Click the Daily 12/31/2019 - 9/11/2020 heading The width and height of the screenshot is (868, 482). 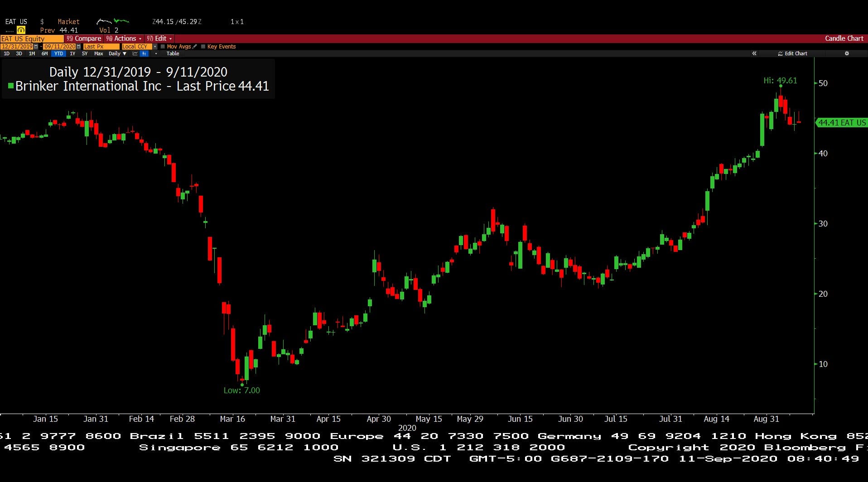pos(138,72)
